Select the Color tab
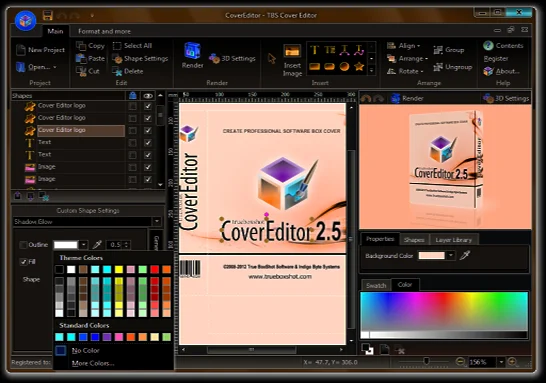Viewport: 546px width, 383px height. pos(405,284)
